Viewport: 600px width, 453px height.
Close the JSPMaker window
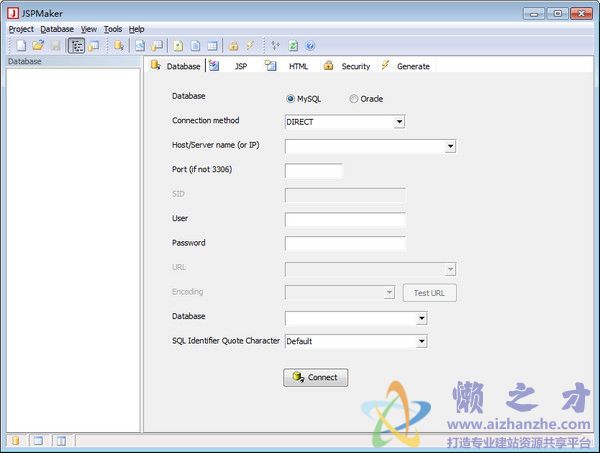(x=581, y=14)
